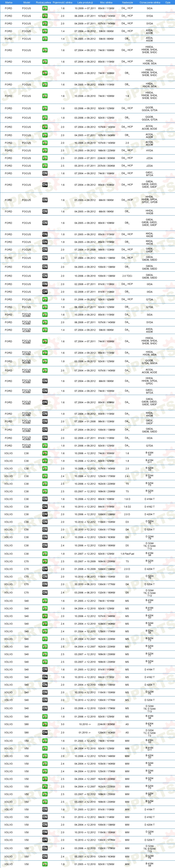Click petrol icon in Volvo S80 3.0 row
This screenshot has width=175, height=868.
45,724
